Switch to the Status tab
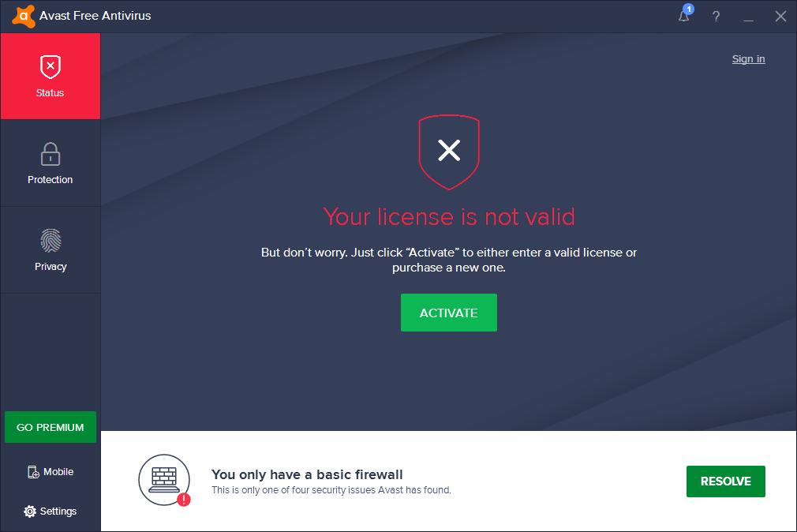797x532 pixels. (51, 77)
